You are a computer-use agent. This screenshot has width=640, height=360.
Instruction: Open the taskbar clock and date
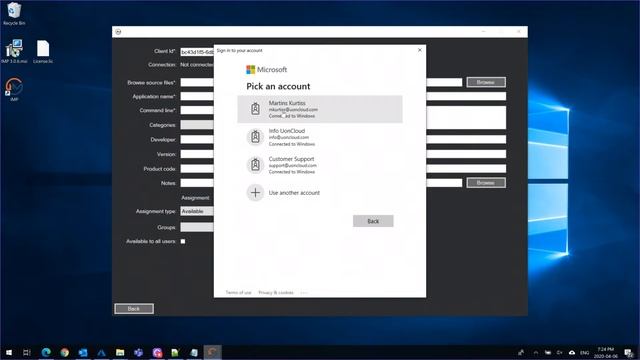point(606,352)
